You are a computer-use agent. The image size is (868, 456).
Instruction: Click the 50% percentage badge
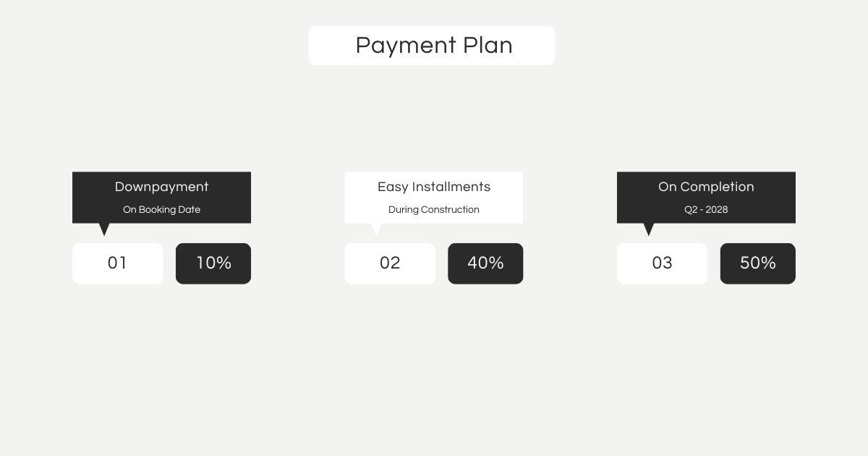pyautogui.click(x=757, y=263)
